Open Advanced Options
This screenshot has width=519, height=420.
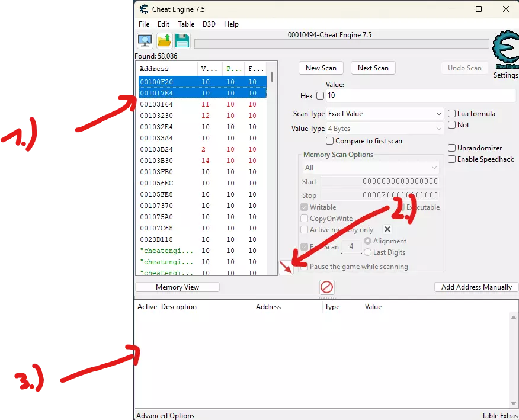(165, 415)
